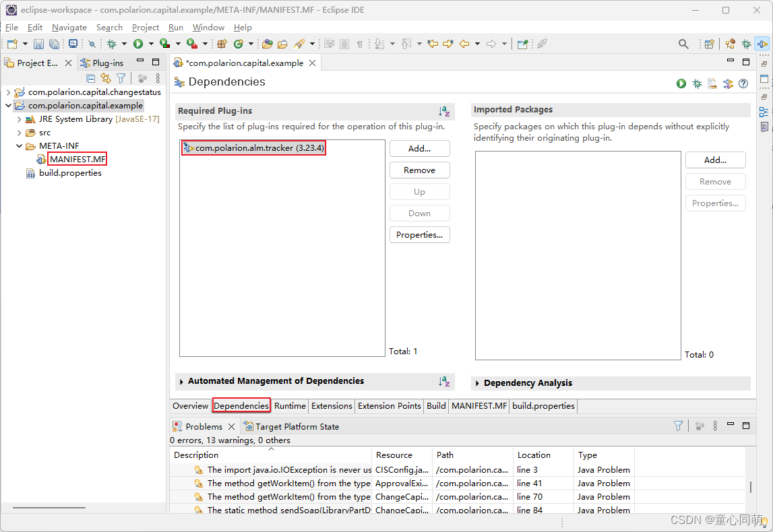Viewport: 773px width, 532px height.
Task: Click the Open Type icon
Action: pos(267,44)
